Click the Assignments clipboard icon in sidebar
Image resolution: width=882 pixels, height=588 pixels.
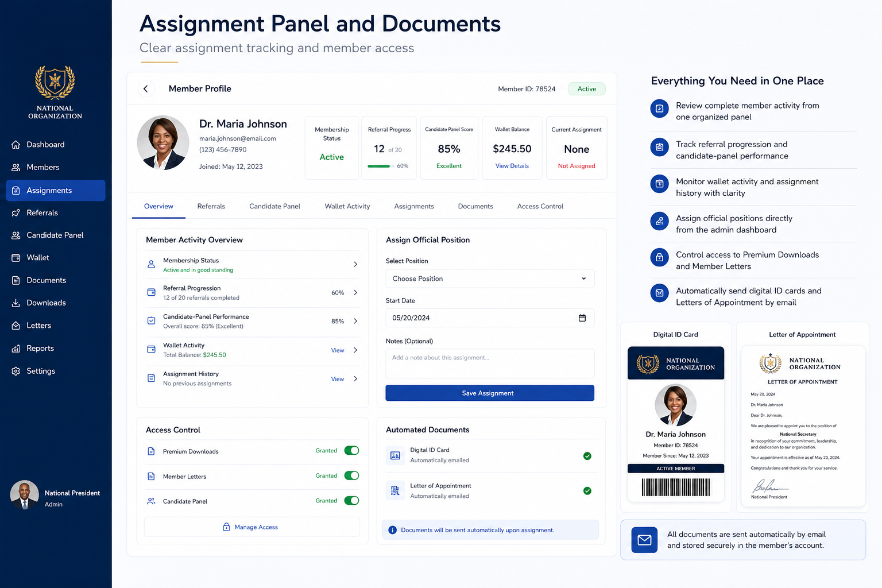point(16,190)
